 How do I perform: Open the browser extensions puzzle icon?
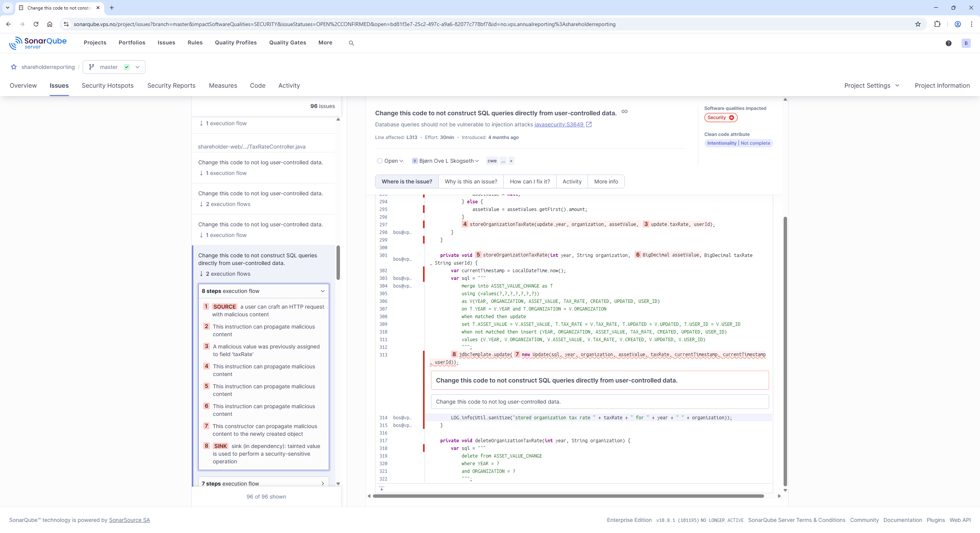click(937, 24)
